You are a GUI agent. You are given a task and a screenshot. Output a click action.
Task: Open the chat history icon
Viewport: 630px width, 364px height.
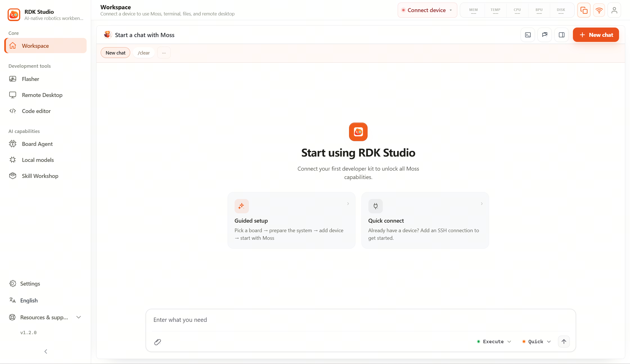click(x=545, y=35)
